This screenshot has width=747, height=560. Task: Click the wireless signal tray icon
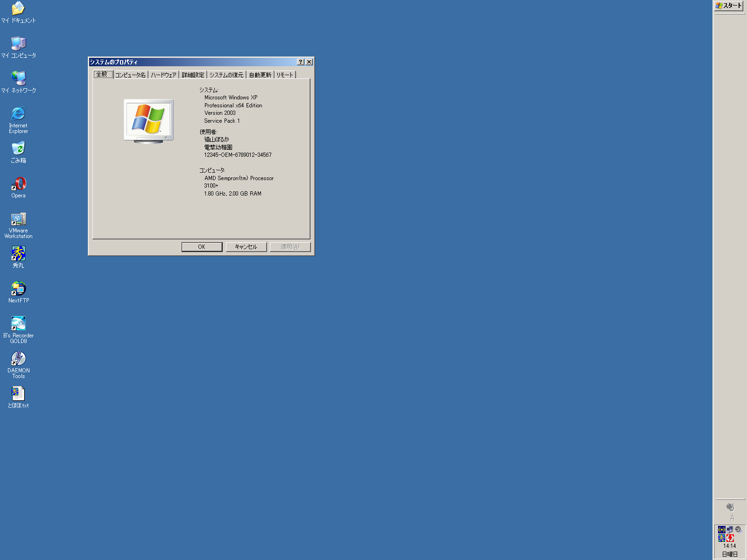(x=722, y=530)
